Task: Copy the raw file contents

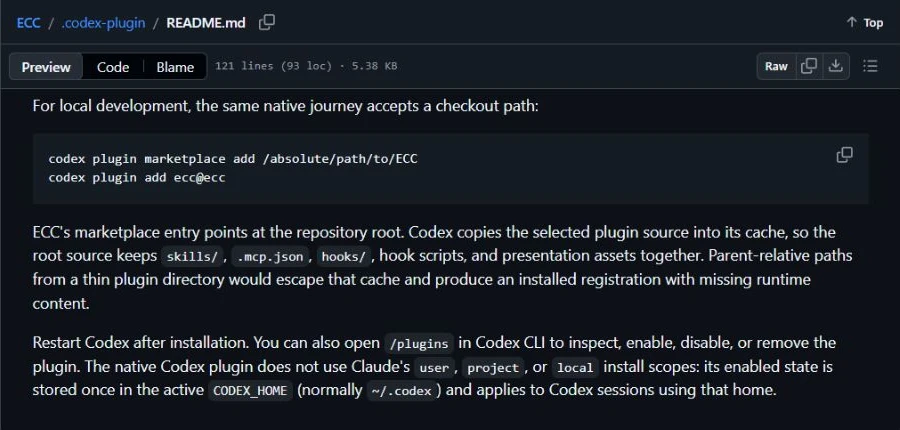Action: [x=809, y=66]
